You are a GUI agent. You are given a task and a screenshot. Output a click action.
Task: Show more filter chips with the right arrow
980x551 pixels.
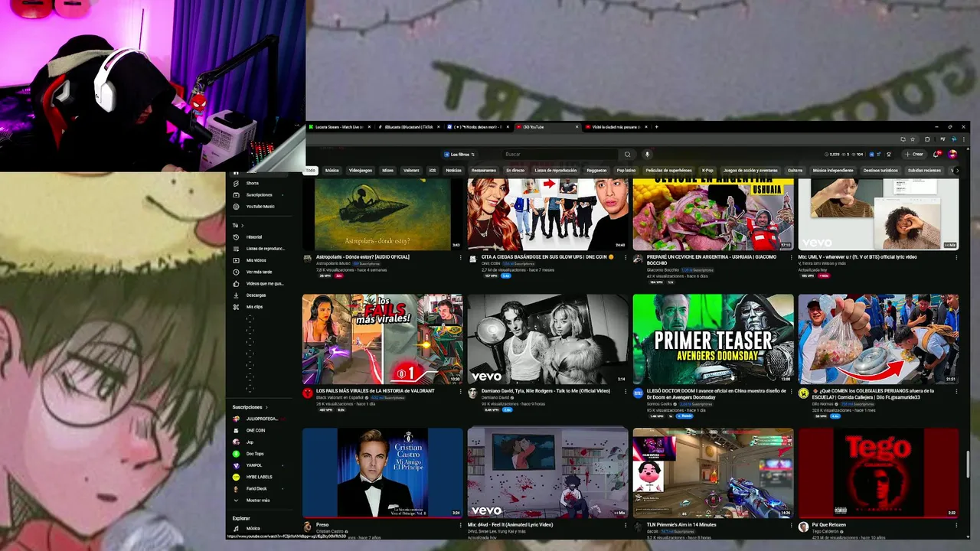[955, 171]
